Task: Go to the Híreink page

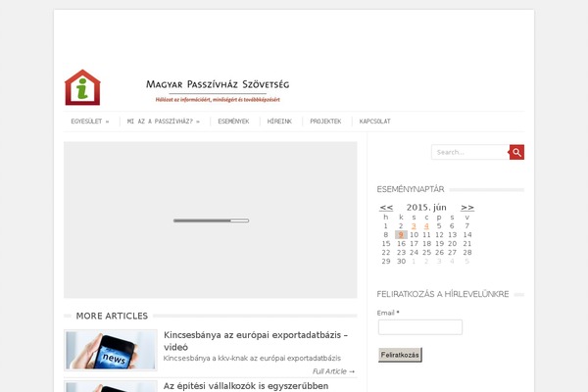Action: (279, 122)
